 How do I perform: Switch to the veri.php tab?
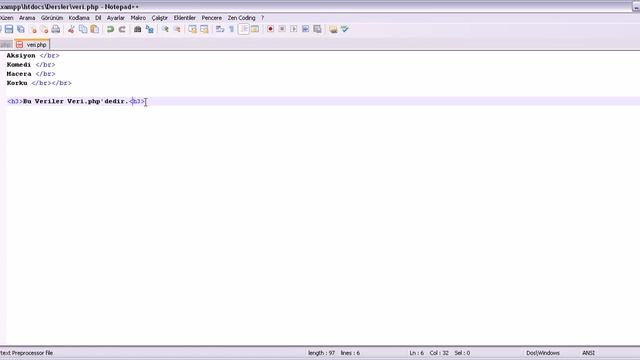point(32,44)
